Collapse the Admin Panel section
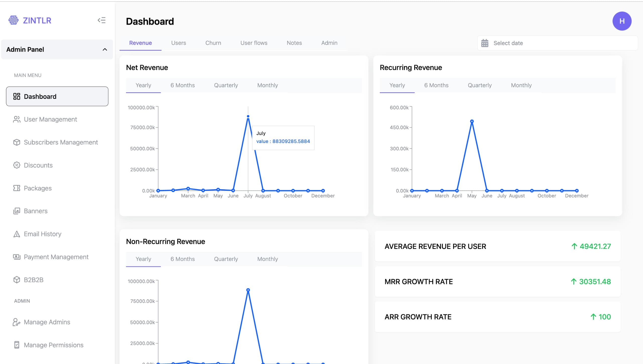This screenshot has width=643, height=364. point(105,49)
